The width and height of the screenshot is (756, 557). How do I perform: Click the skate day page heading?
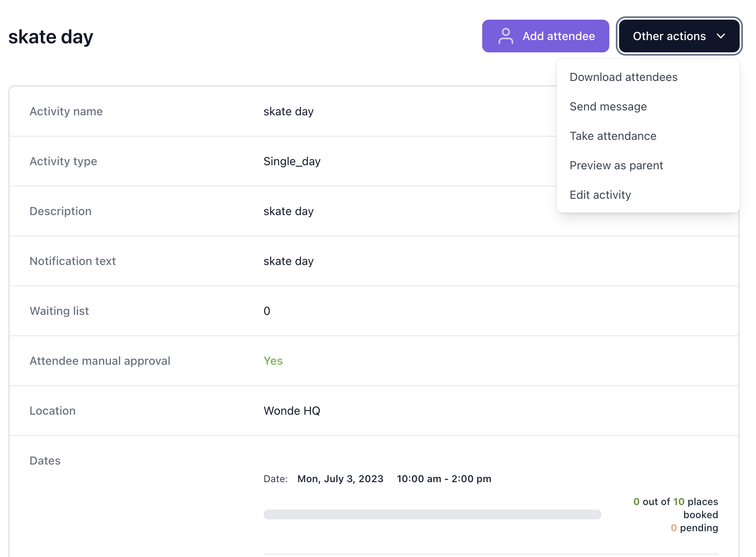click(51, 37)
